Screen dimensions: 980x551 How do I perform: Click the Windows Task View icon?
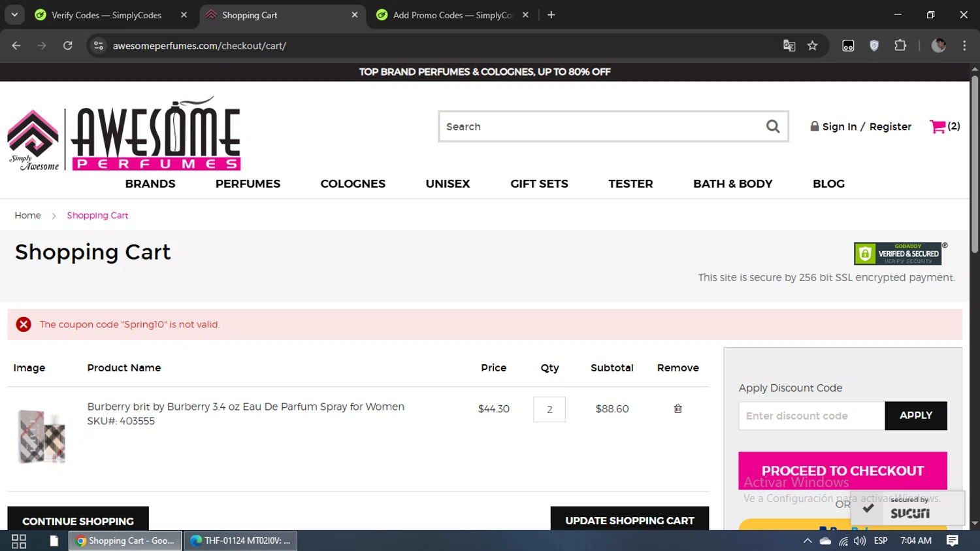[x=19, y=541]
